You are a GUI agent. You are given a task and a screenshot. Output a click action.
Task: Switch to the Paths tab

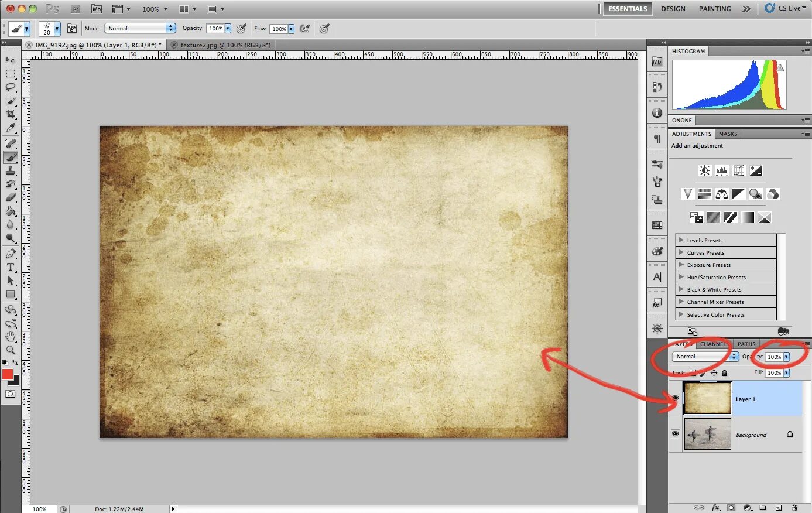746,344
